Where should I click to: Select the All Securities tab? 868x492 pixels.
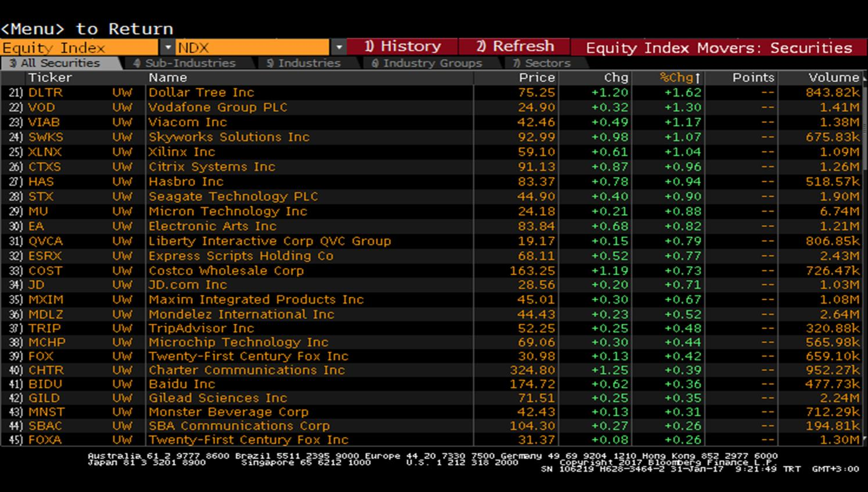[x=59, y=63]
